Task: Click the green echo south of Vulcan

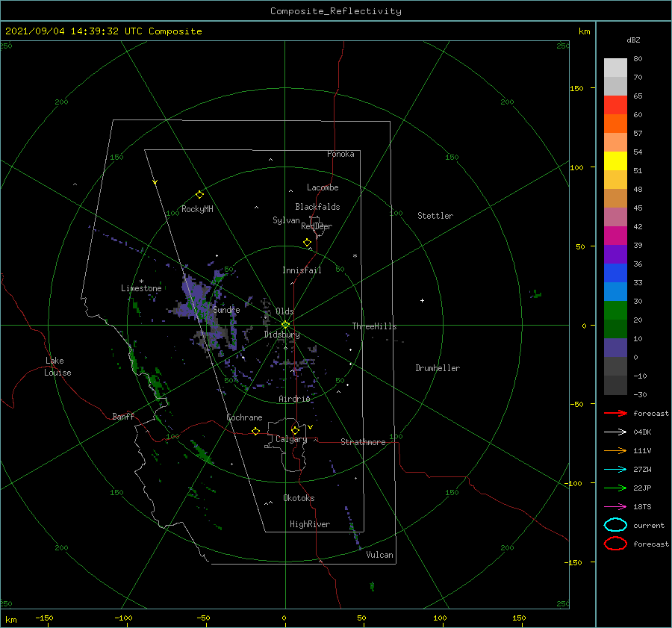Action: pyautogui.click(x=372, y=586)
